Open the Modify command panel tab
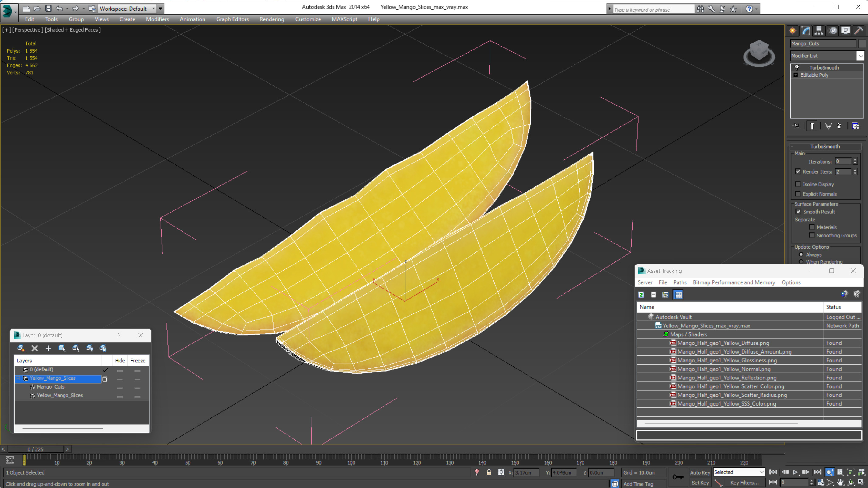This screenshot has height=488, width=868. pos(806,31)
